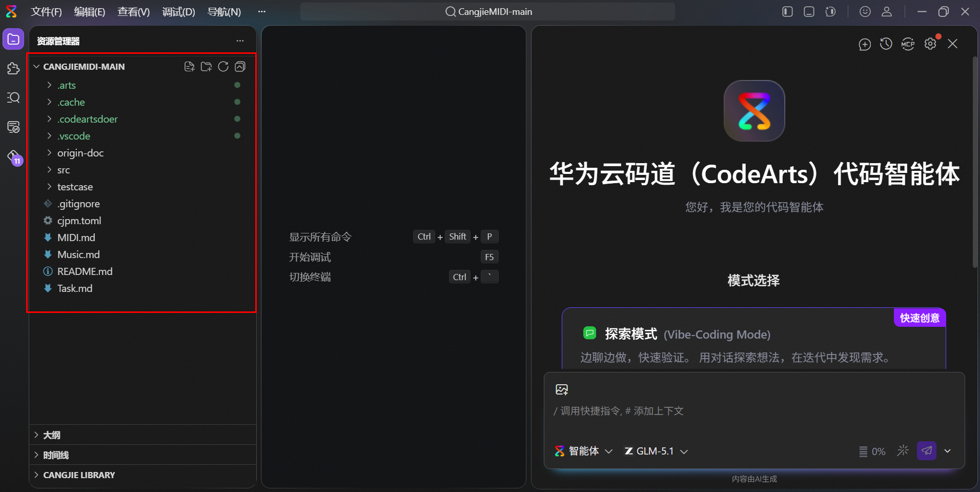Open explorer panel more actions menu

(x=240, y=41)
